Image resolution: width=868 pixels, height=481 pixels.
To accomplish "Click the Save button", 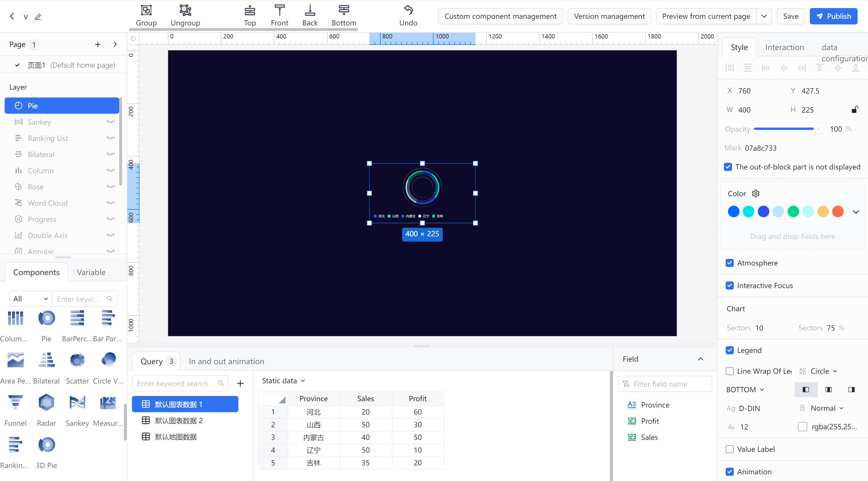I will [790, 16].
